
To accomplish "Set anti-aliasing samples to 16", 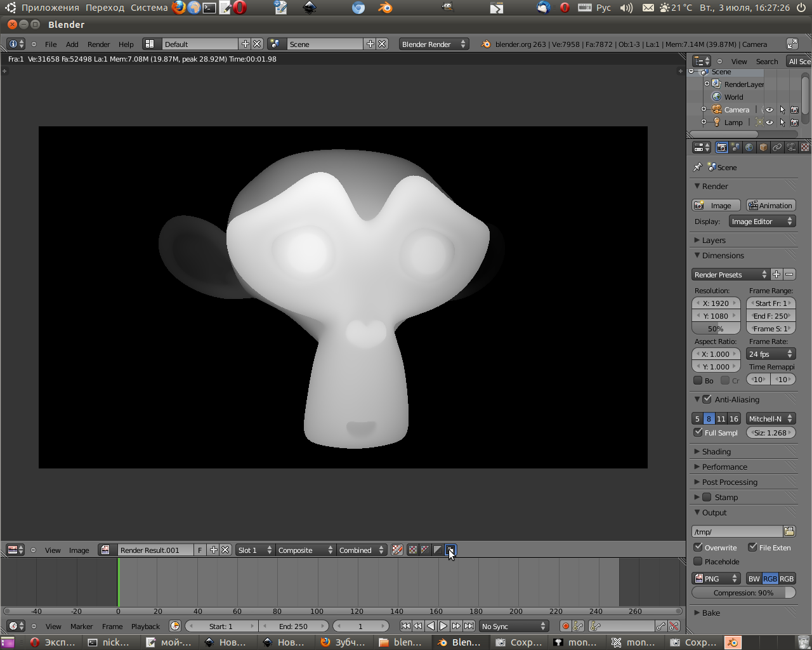I will (x=734, y=418).
